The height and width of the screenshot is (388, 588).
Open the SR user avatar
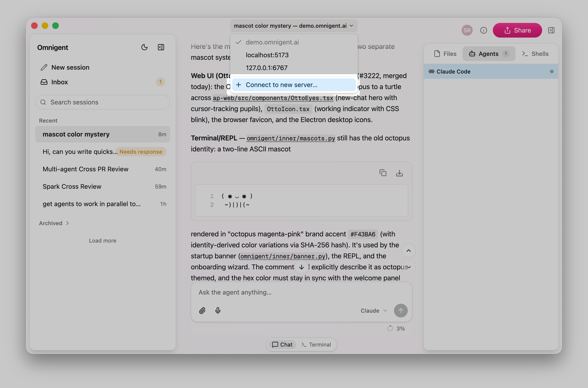click(467, 30)
